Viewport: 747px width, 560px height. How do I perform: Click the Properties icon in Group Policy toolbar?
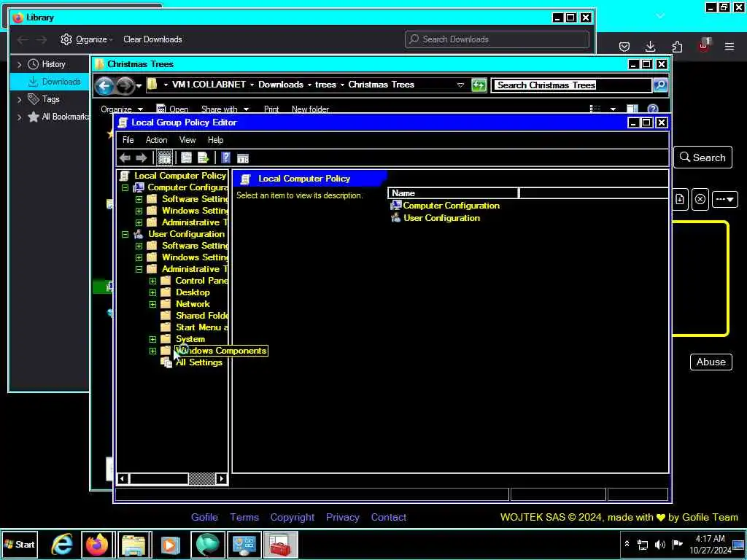coord(186,157)
